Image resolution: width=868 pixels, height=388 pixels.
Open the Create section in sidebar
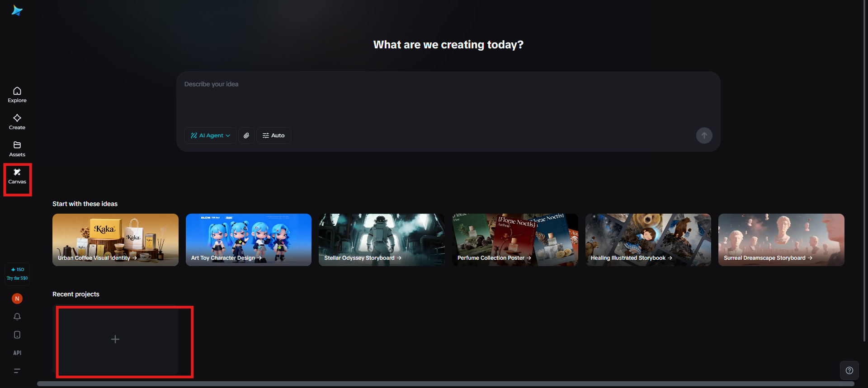point(17,122)
